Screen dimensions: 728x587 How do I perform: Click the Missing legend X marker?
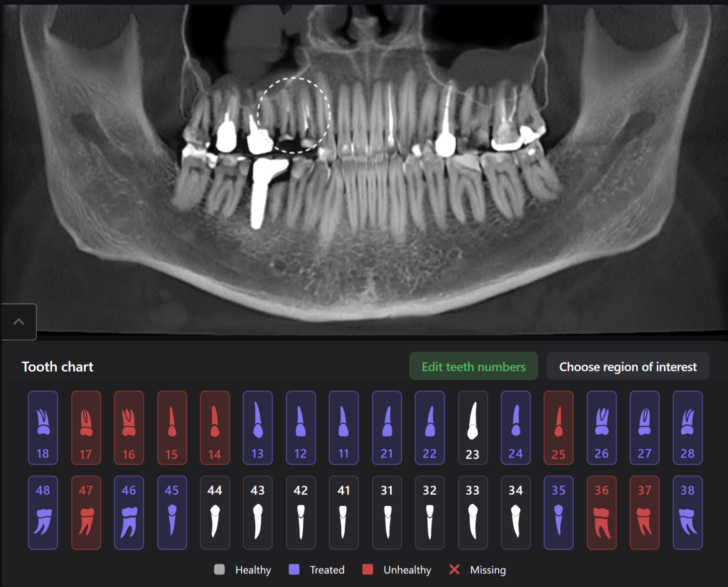[455, 570]
